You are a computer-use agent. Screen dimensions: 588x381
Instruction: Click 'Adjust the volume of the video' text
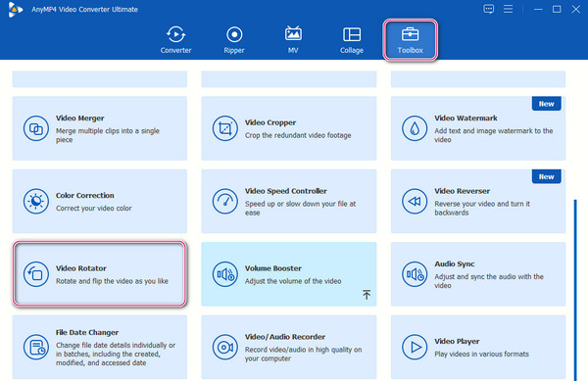click(293, 281)
